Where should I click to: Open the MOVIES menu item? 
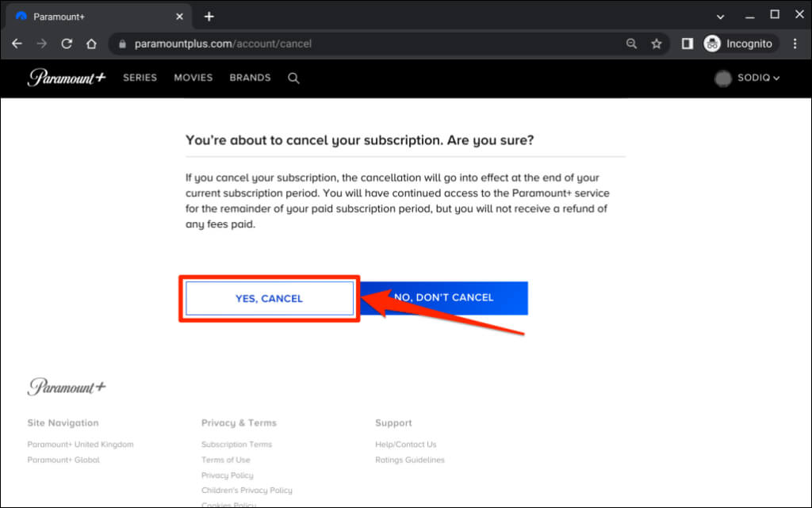(193, 78)
